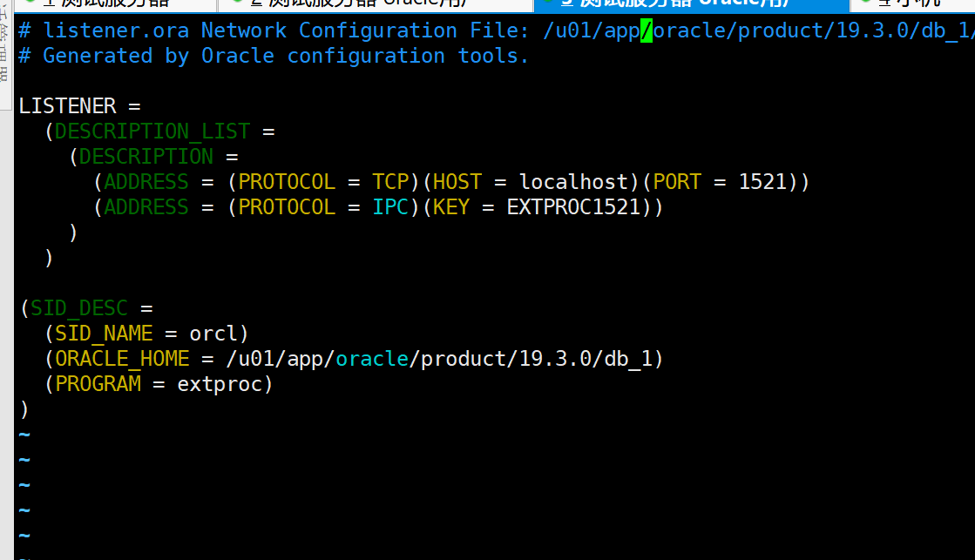975x560 pixels.
Task: Click the EXTPROC1521 key value
Action: (x=573, y=207)
